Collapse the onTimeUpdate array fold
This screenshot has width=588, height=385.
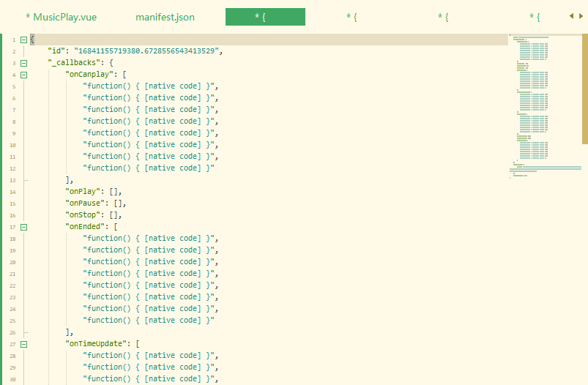[x=23, y=344]
